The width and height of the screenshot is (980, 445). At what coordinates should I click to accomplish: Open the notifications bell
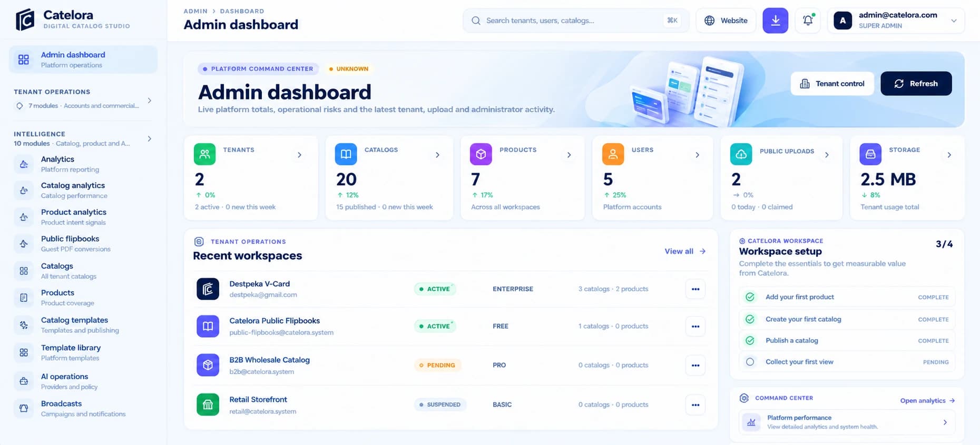808,21
